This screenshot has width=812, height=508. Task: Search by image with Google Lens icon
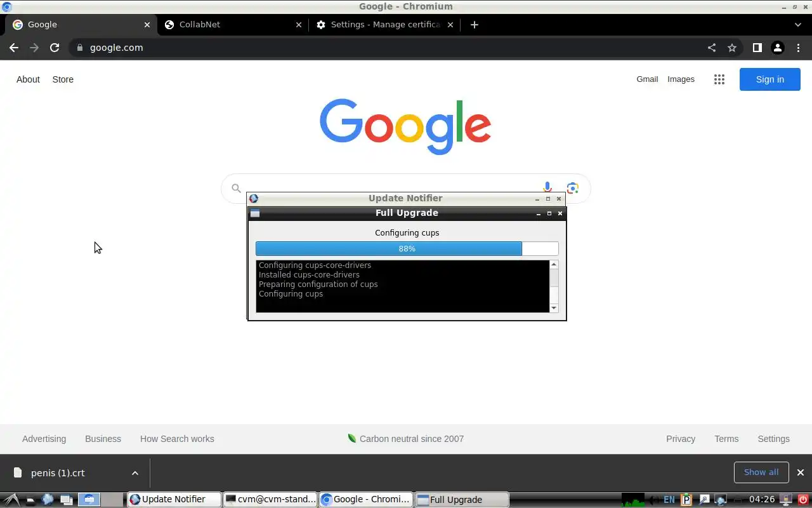pyautogui.click(x=573, y=188)
